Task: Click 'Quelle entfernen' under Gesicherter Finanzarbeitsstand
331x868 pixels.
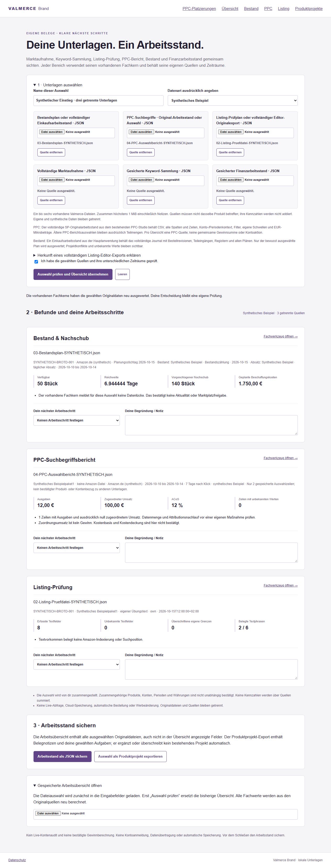Action: click(230, 200)
